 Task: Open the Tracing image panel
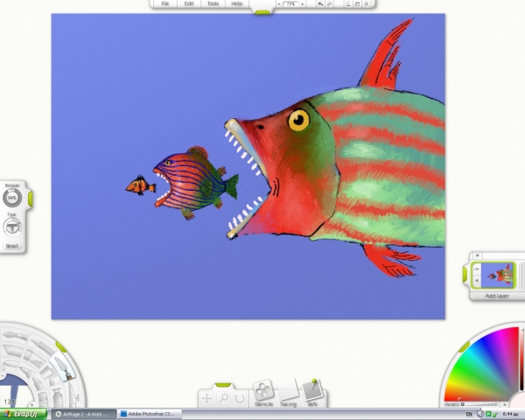288,394
